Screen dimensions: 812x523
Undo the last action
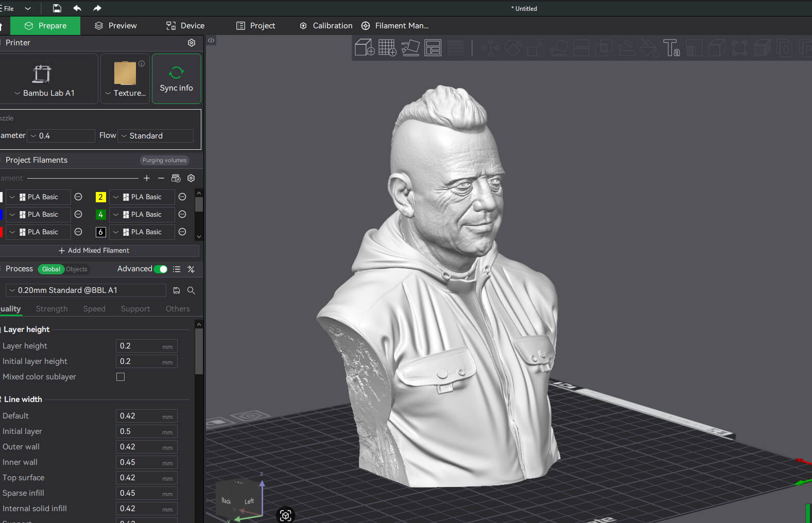click(77, 8)
